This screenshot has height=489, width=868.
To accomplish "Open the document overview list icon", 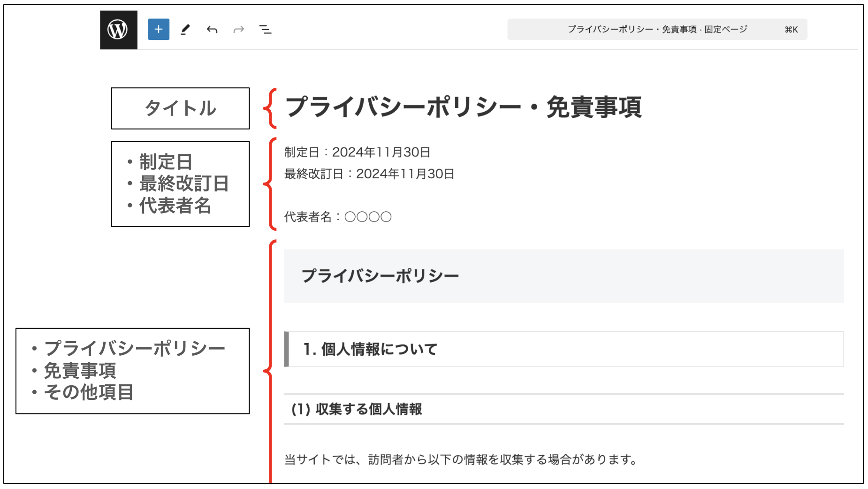I will 266,30.
